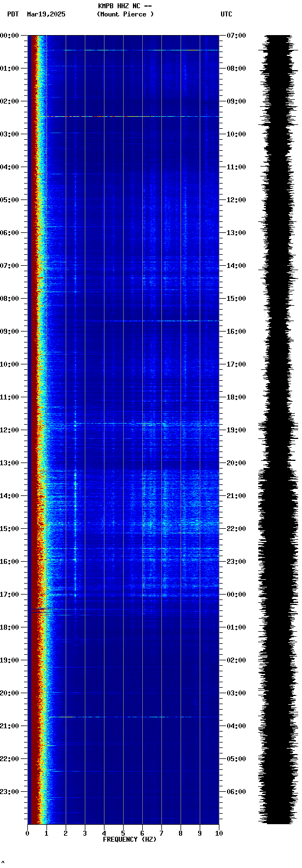302x868 pixels.
Task: Click the UTC "10:00" time label
Action: [x=236, y=134]
